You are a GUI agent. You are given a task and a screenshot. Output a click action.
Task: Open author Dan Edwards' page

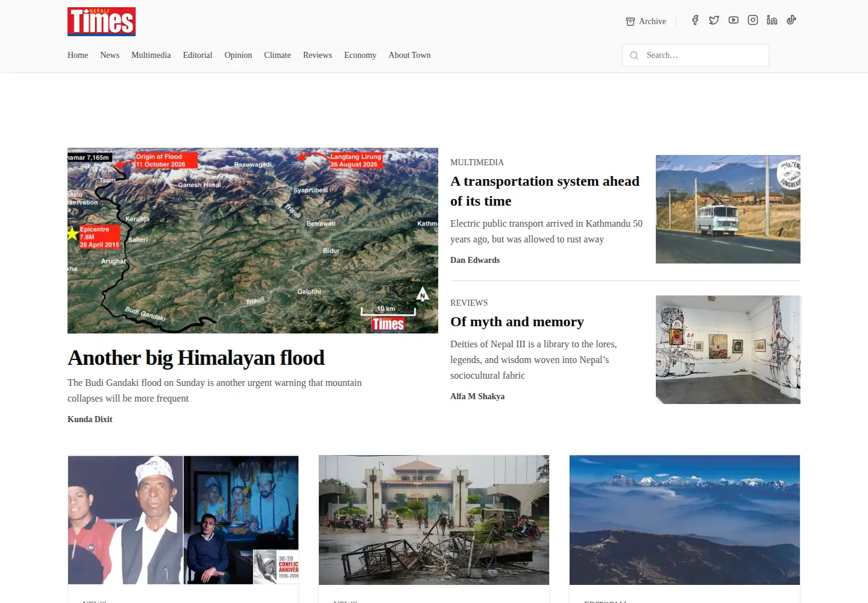coord(475,260)
